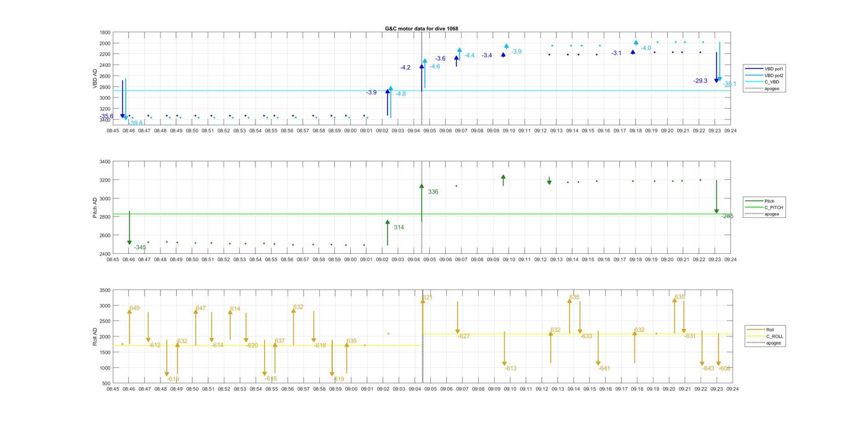This screenshot has height=430, width=868.
Task: Click the '09:24' x-axis tick on Roll plot
Action: [x=731, y=390]
